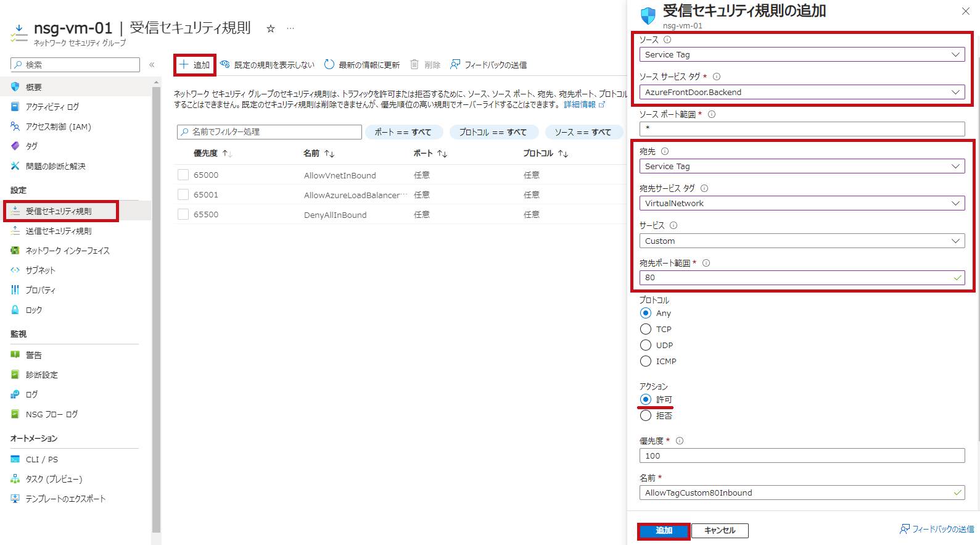Image resolution: width=980 pixels, height=545 pixels.
Task: Click the サブネット icon
Action: [x=15, y=270]
